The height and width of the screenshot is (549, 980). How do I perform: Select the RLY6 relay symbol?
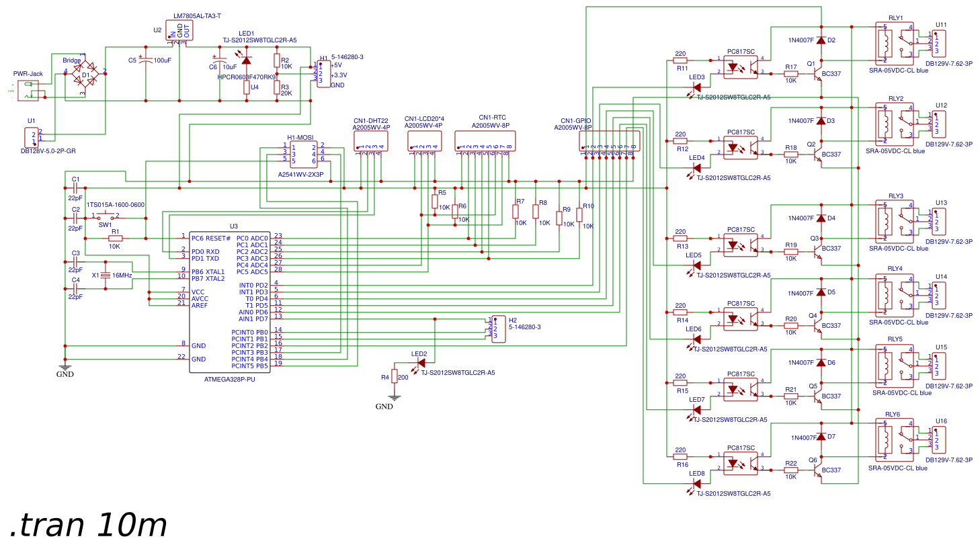click(x=895, y=439)
